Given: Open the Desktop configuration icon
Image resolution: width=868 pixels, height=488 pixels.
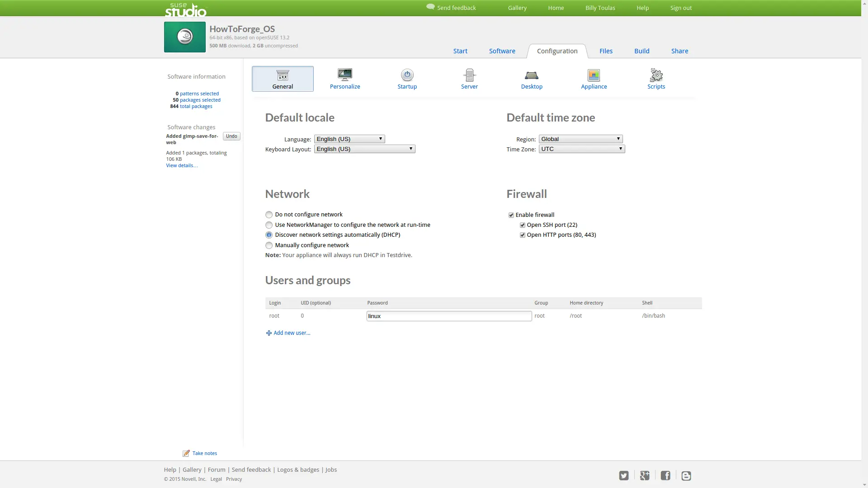Looking at the screenshot, I should click(532, 75).
